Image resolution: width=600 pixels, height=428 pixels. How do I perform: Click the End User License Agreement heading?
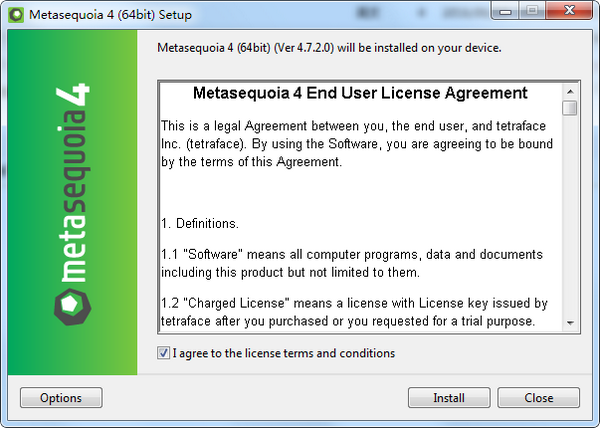[x=359, y=94]
